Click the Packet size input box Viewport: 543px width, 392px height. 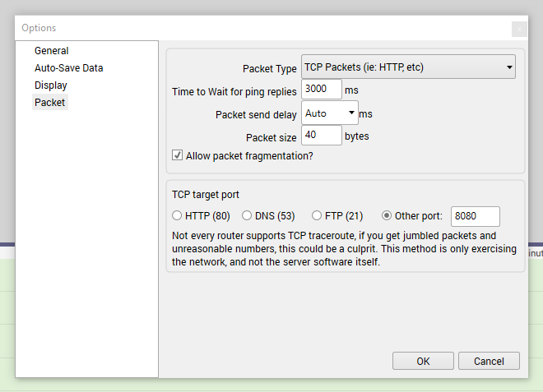pos(322,136)
